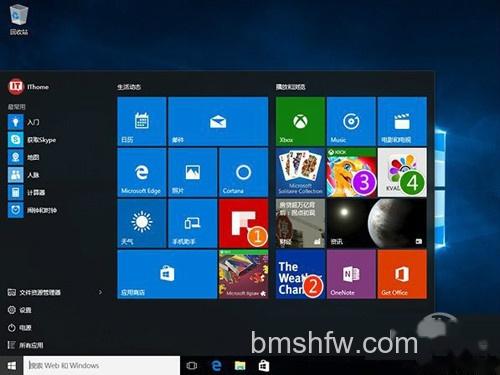Open the News tile with the moon image
This screenshot has height=375, width=500.
pyautogui.click(x=377, y=223)
